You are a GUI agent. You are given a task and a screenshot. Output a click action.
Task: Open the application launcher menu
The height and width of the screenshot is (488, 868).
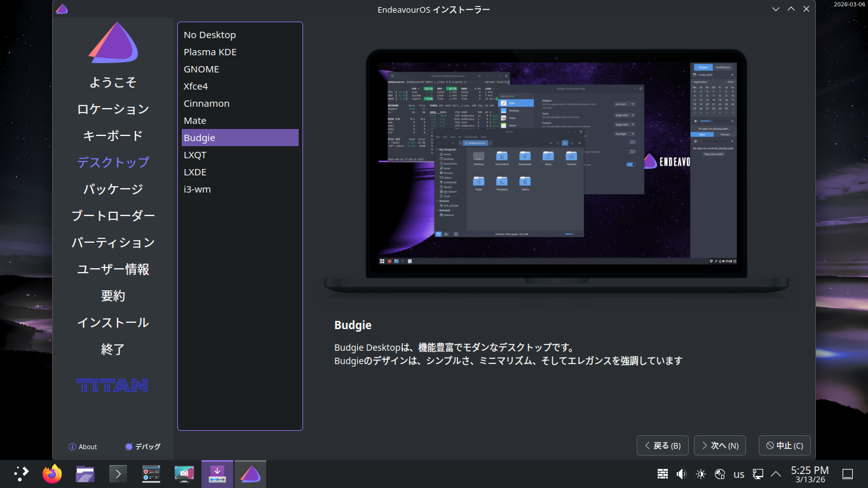click(21, 474)
